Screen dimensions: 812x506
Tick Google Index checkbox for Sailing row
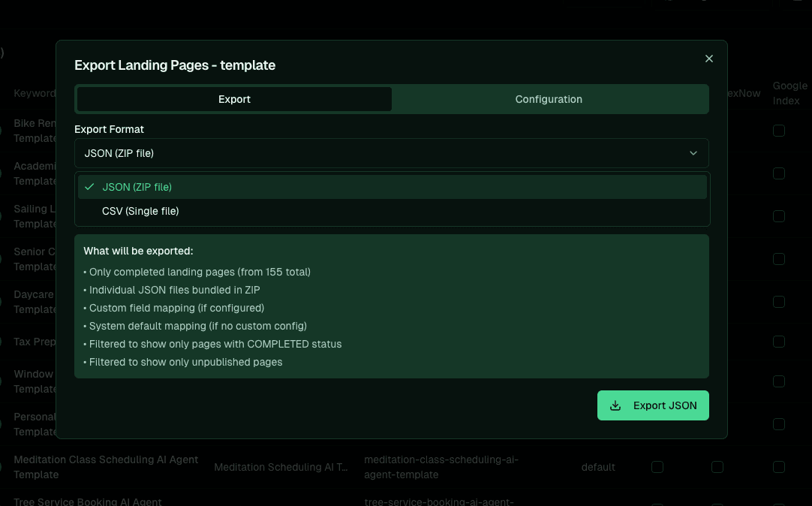pyautogui.click(x=779, y=216)
